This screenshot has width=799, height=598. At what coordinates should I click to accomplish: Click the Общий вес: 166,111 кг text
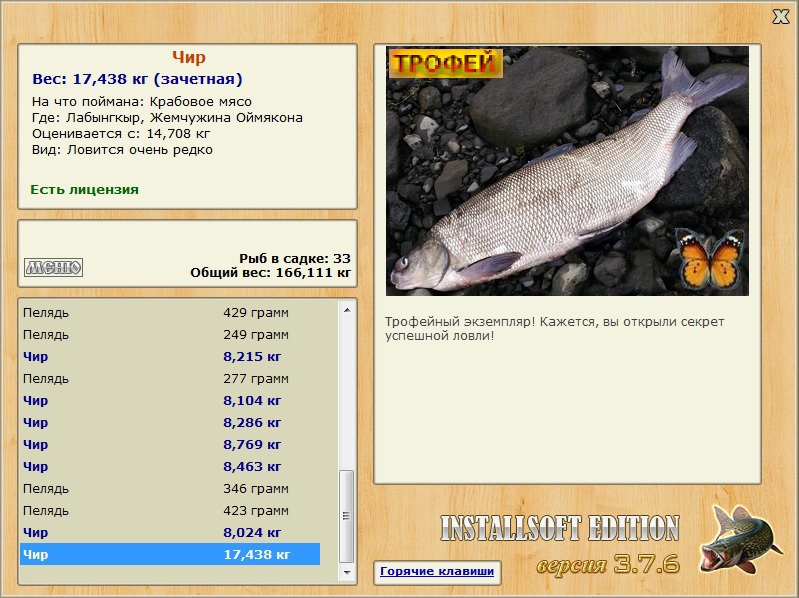(271, 273)
